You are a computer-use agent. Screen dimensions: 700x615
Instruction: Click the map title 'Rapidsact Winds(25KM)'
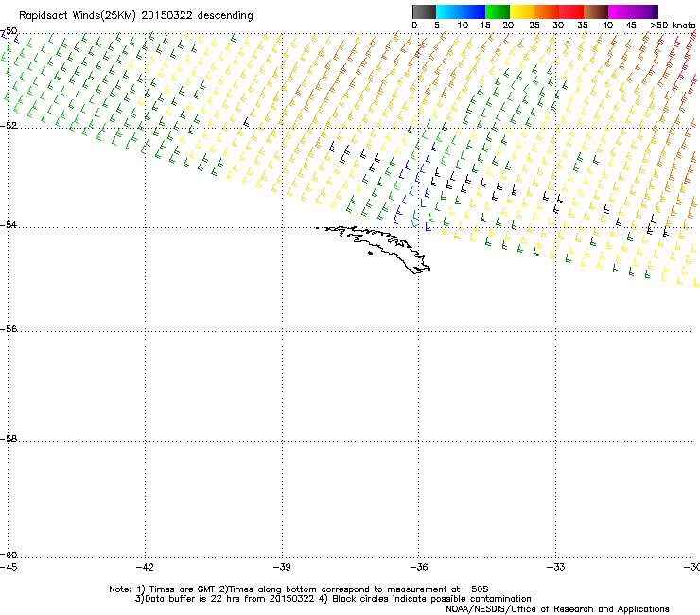coord(78,16)
